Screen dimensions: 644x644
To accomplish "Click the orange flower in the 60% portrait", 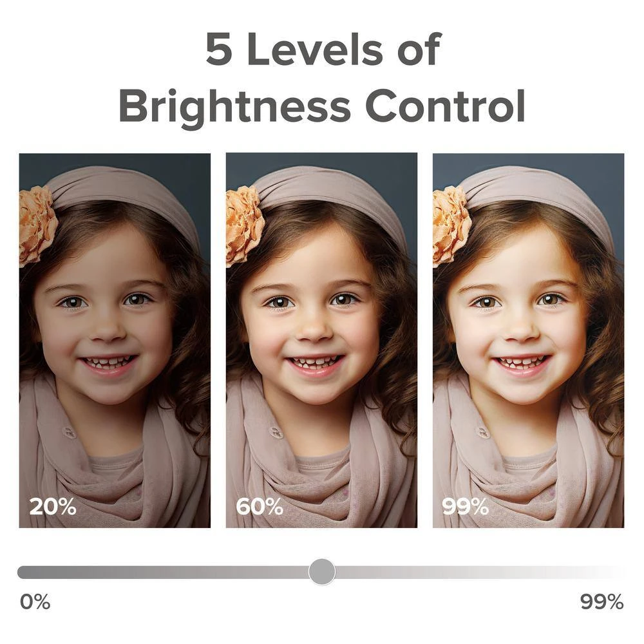I will [244, 224].
